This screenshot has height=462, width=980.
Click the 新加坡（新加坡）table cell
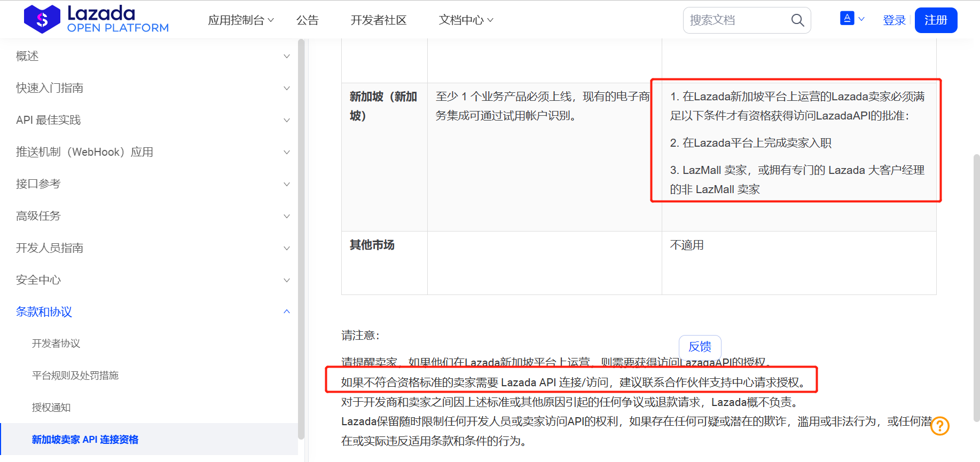[385, 157]
